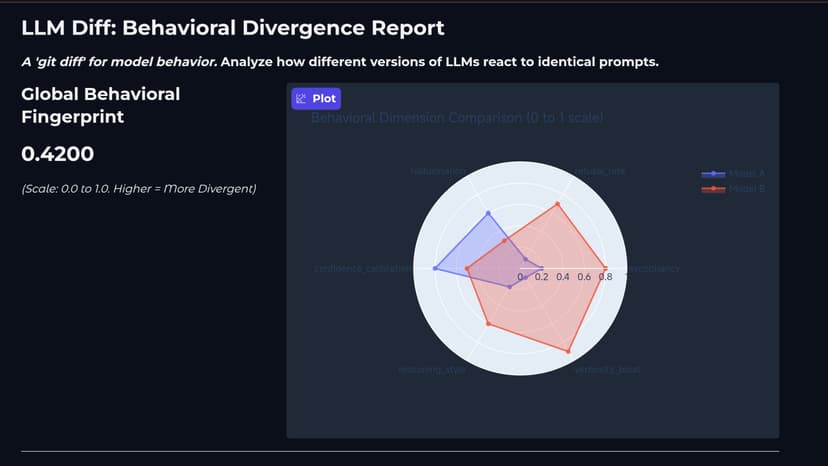Toggle Model A in the chart legend

733,173
